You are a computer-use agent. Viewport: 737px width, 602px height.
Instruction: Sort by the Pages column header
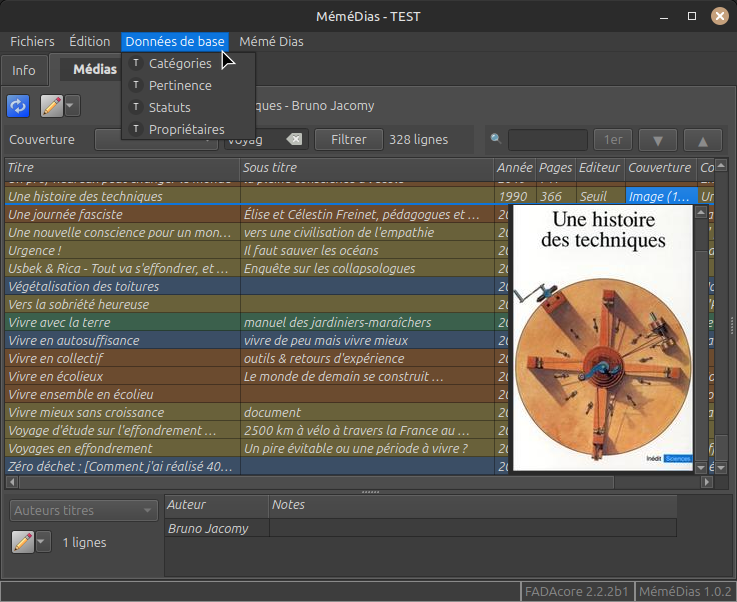pyautogui.click(x=556, y=168)
